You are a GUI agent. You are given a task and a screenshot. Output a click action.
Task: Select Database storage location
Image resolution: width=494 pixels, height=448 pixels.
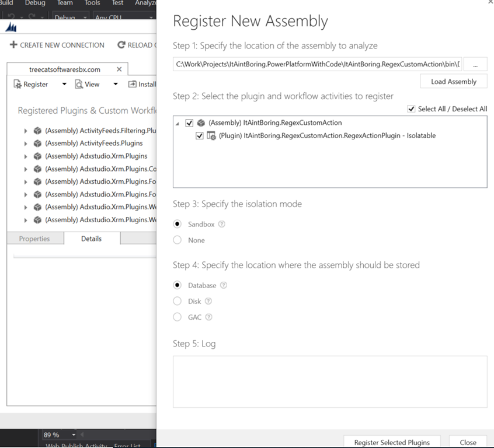click(x=178, y=285)
